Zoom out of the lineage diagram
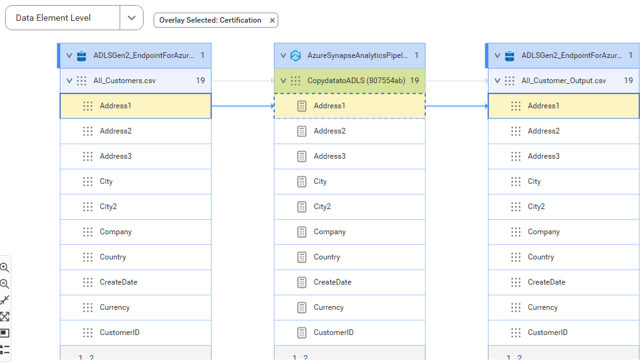This screenshot has width=644, height=364. [x=4, y=284]
